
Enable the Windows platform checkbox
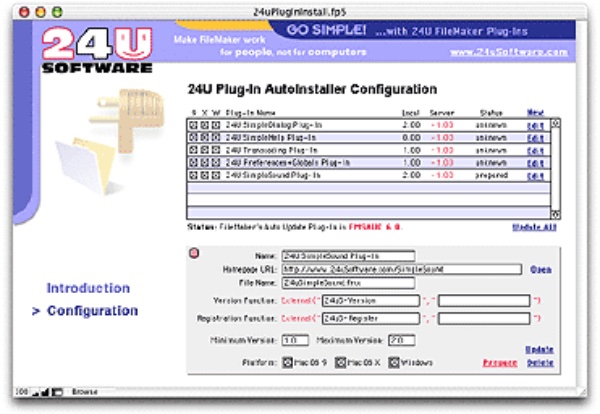[394, 362]
